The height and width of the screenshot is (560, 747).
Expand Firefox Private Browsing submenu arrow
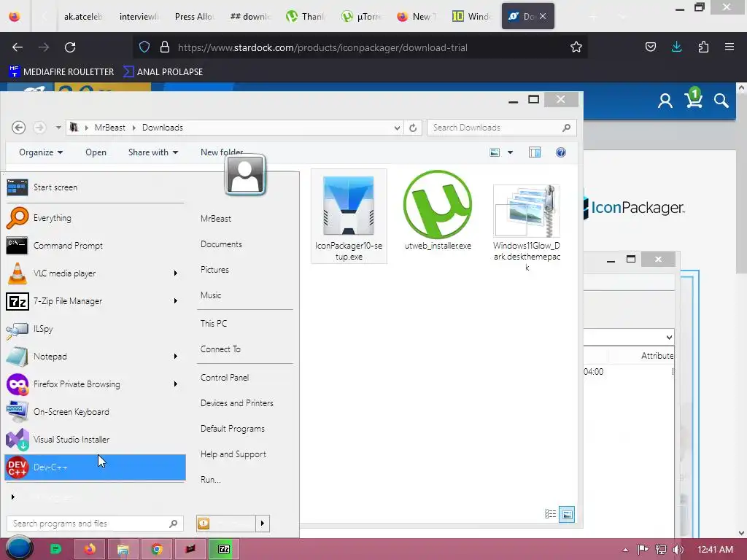(175, 384)
